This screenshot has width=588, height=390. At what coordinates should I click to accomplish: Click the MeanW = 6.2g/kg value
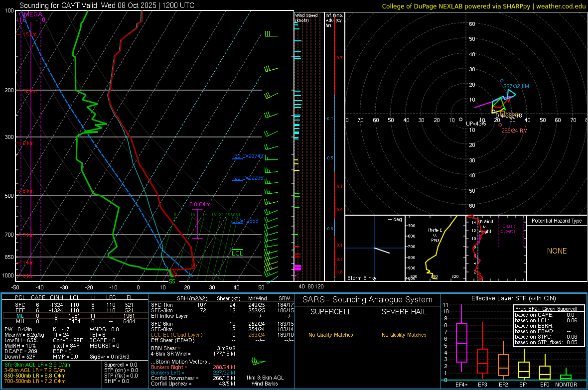24,335
